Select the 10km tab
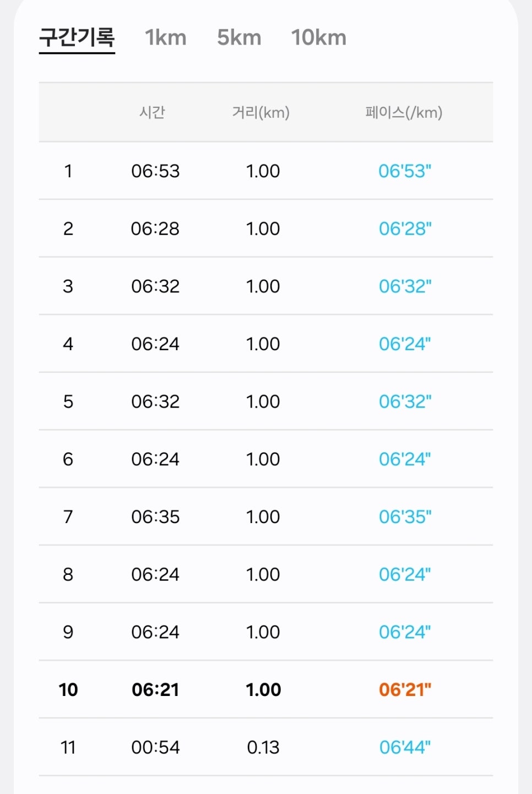The height and width of the screenshot is (794, 532). pos(319,38)
